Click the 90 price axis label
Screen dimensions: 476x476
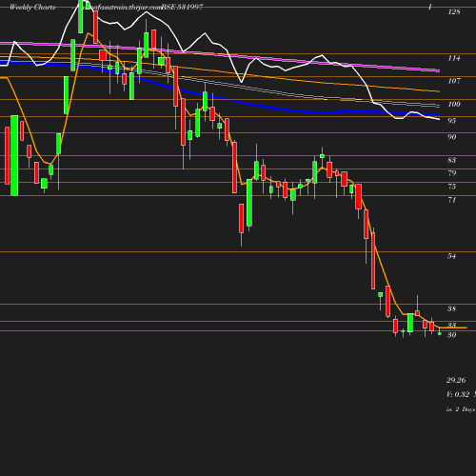451,137
